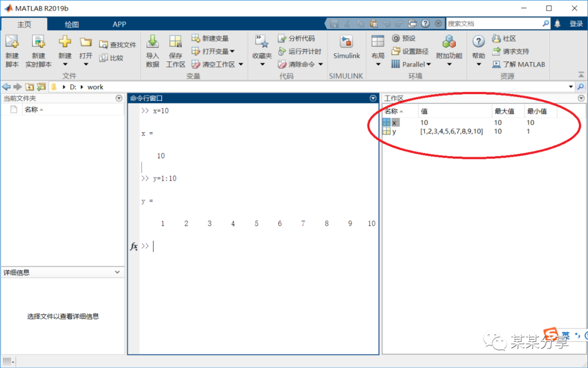588x368 pixels.
Task: Open the Command Window actions menu
Action: (x=373, y=99)
